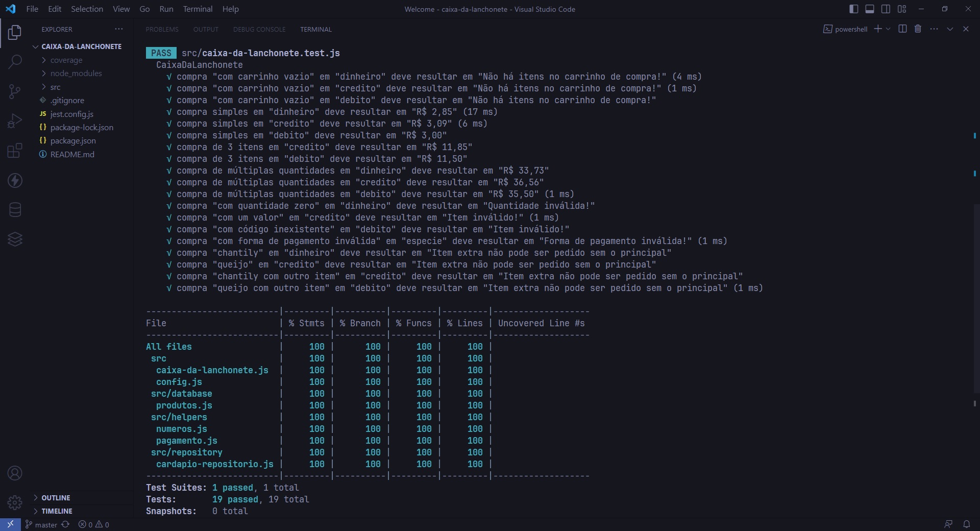Open README.md file
The image size is (980, 531).
(x=82, y=155)
